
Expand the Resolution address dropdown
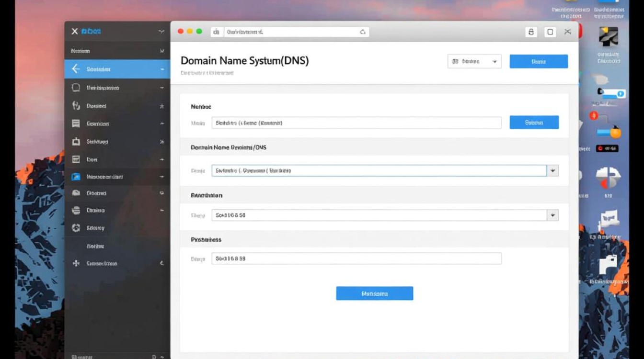click(552, 215)
